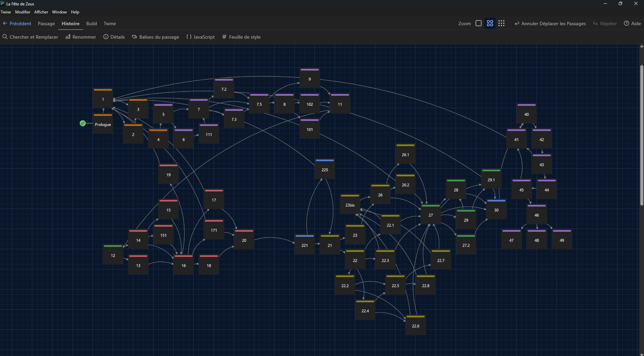Switch zoom to smallest nine-dot grid view
The height and width of the screenshot is (356, 644).
(x=501, y=24)
